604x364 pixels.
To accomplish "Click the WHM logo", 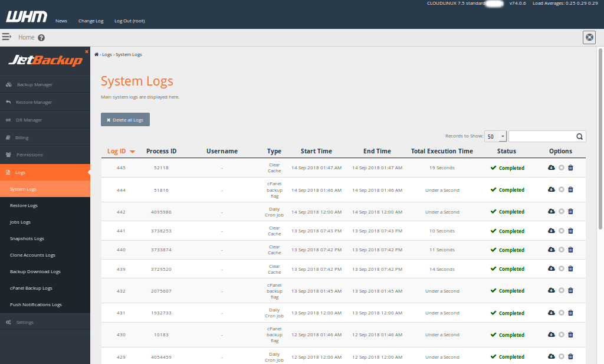I will point(27,17).
